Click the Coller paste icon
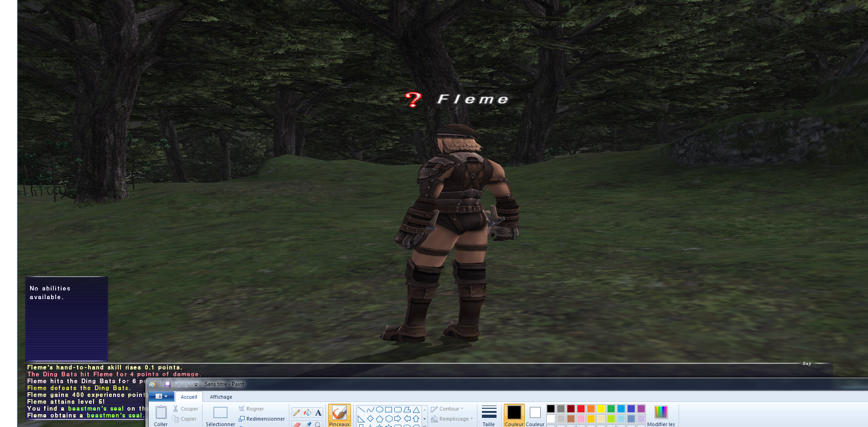The width and height of the screenshot is (868, 427). tap(161, 413)
